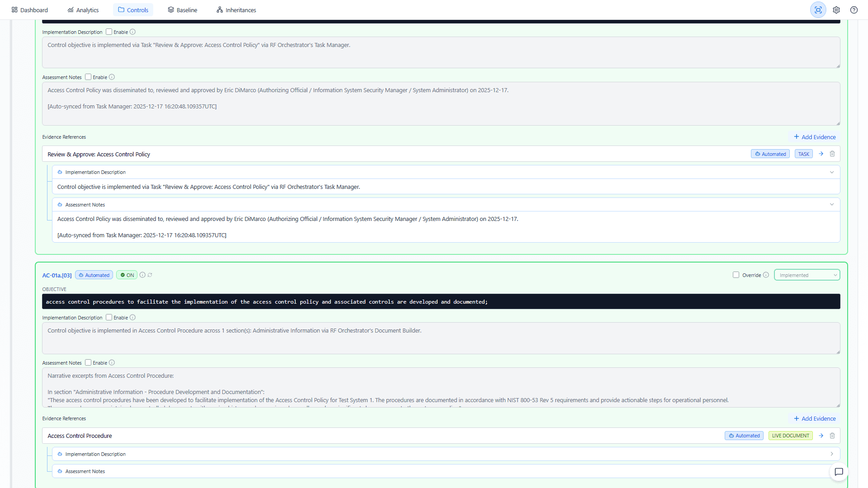Delete the Review & Approve evidence with trash icon
The width and height of the screenshot is (868, 488).
832,154
